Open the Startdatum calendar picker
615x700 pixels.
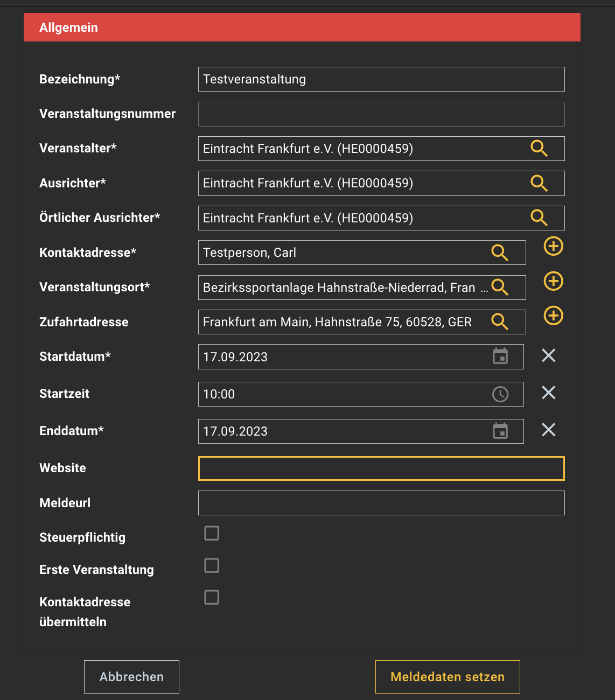click(500, 356)
